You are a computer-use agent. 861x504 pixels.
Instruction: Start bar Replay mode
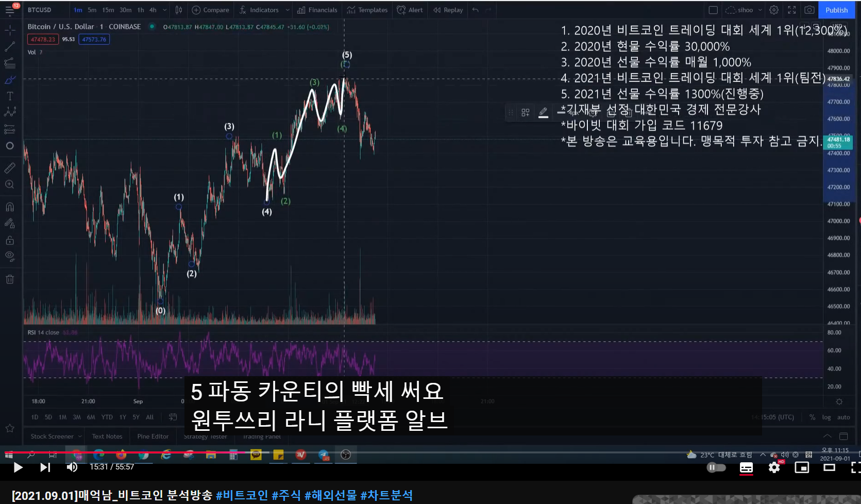[448, 10]
